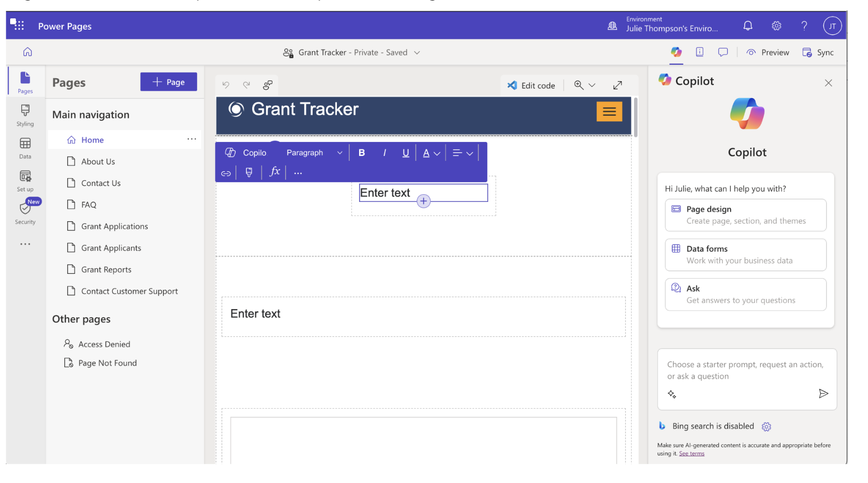Open Home page more options ellipsis

pos(192,139)
